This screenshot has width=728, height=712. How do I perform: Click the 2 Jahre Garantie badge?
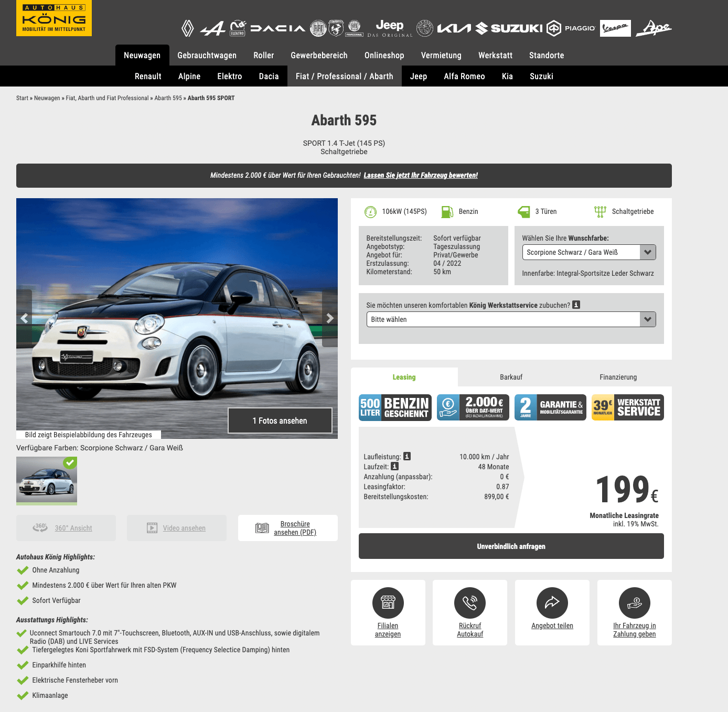click(550, 407)
